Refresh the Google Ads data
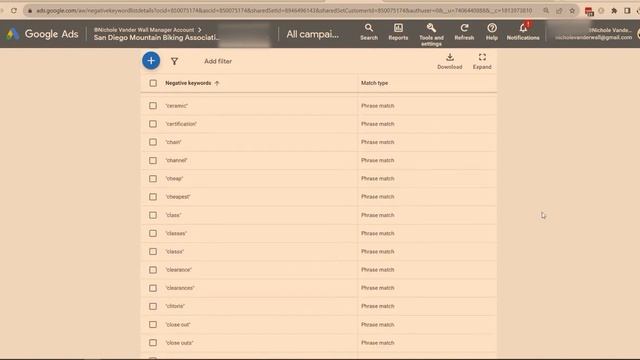 (x=464, y=32)
